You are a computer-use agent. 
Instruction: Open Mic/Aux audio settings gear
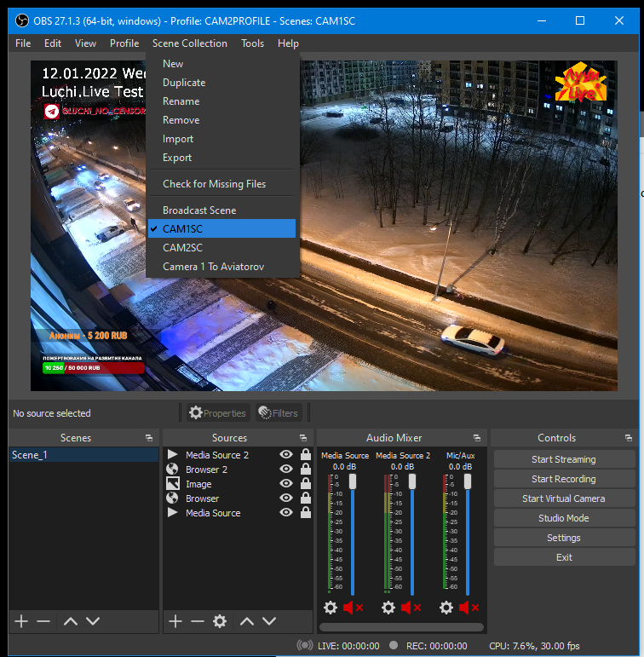[x=446, y=608]
